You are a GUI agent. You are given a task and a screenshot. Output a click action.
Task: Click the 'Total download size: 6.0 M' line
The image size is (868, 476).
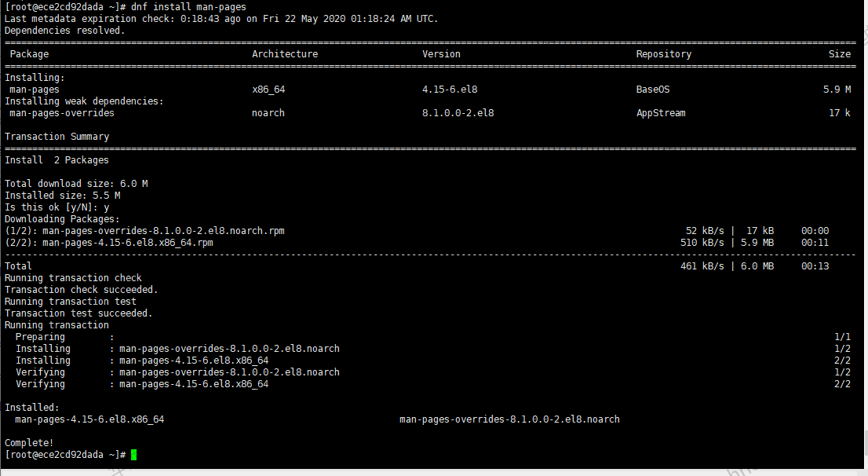tap(76, 184)
